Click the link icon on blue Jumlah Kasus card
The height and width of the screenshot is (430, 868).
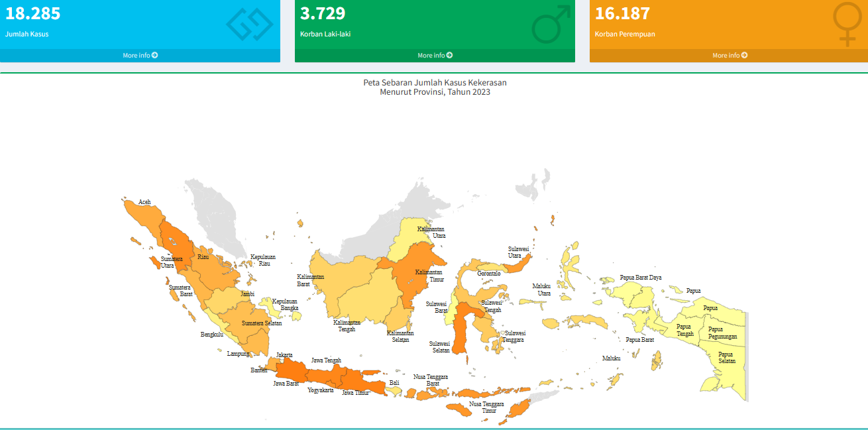[250, 24]
